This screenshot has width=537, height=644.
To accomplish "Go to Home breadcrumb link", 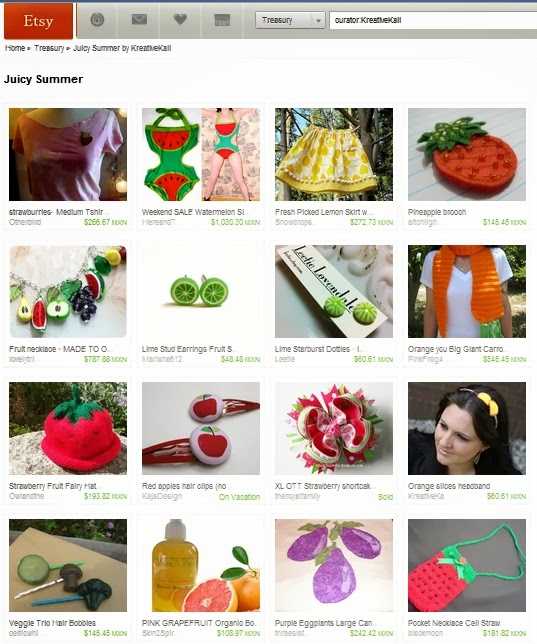I will tap(15, 48).
